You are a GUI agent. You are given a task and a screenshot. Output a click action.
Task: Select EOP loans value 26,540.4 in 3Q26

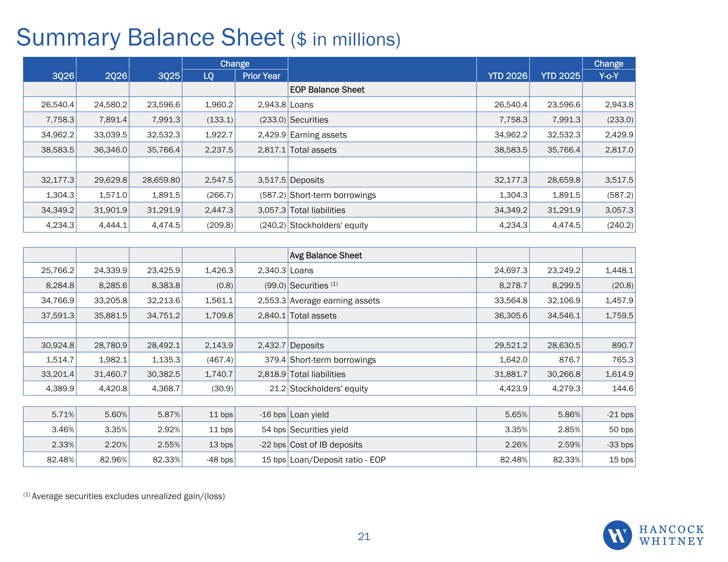57,104
